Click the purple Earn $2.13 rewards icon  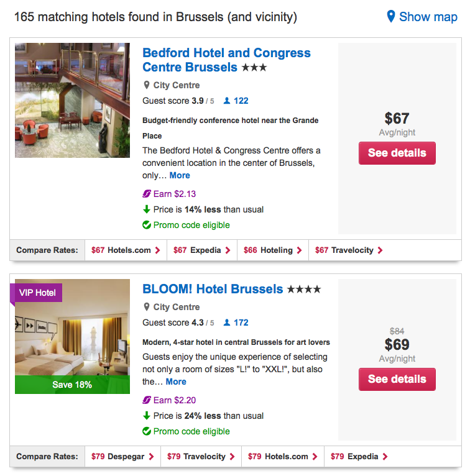(x=147, y=194)
